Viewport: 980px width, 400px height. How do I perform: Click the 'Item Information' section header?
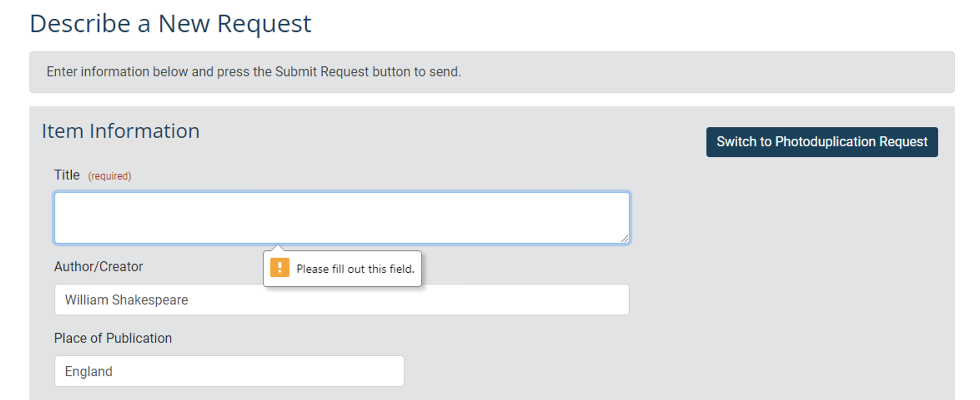coord(120,130)
